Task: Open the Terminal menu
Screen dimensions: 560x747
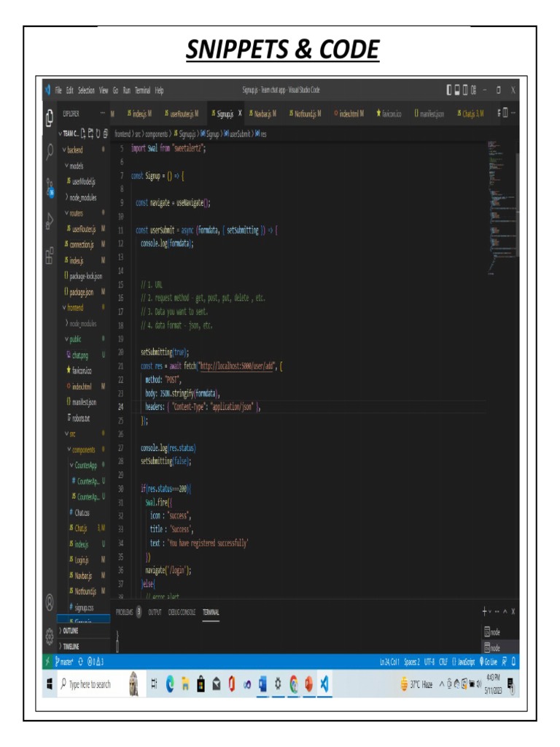Action: pos(142,90)
